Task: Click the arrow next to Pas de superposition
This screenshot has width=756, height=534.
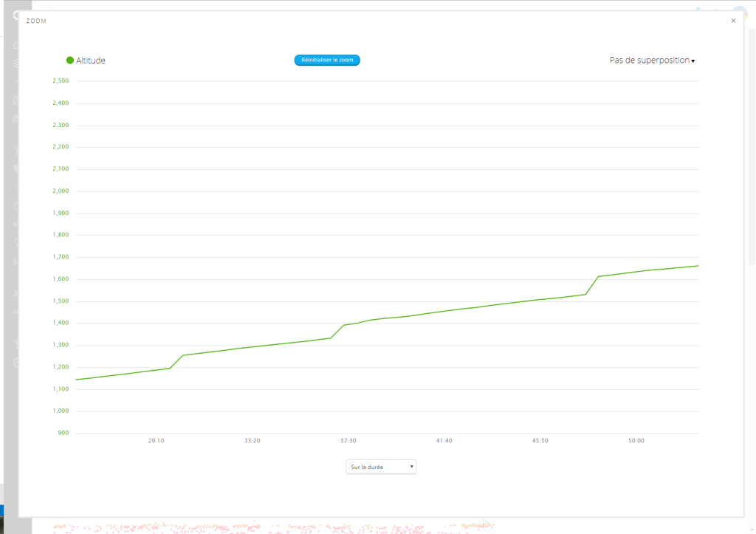Action: coord(693,61)
